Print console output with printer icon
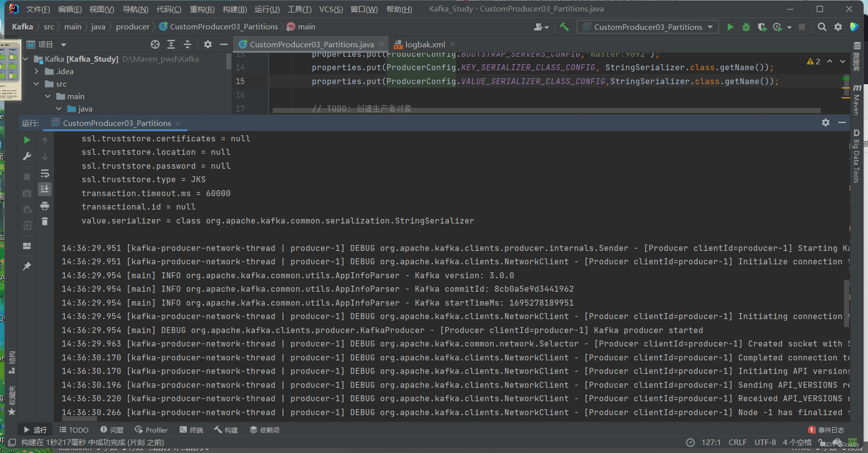 pyautogui.click(x=45, y=206)
